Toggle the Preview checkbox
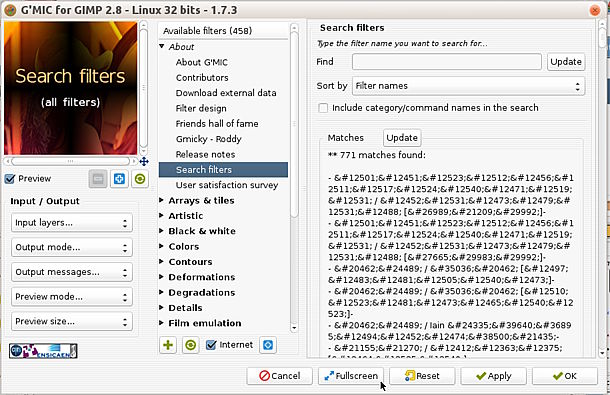Screen dimensions: 610x395 10,179
